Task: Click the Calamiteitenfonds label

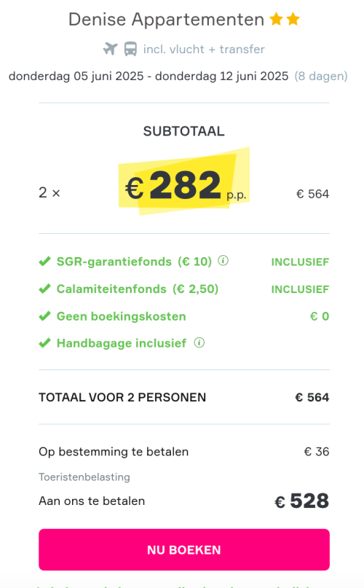Action: pyautogui.click(x=111, y=289)
